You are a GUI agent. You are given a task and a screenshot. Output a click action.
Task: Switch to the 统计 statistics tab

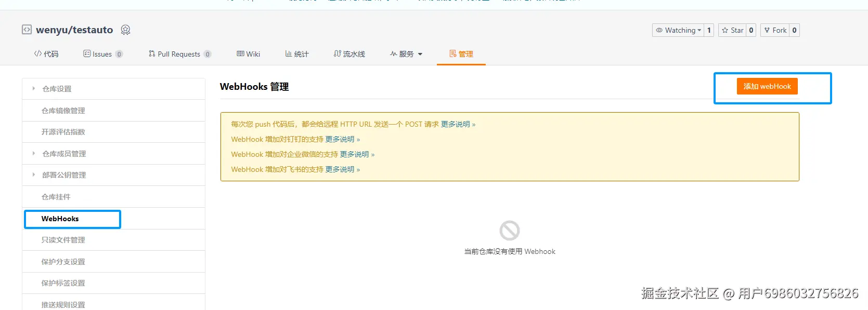pos(296,54)
